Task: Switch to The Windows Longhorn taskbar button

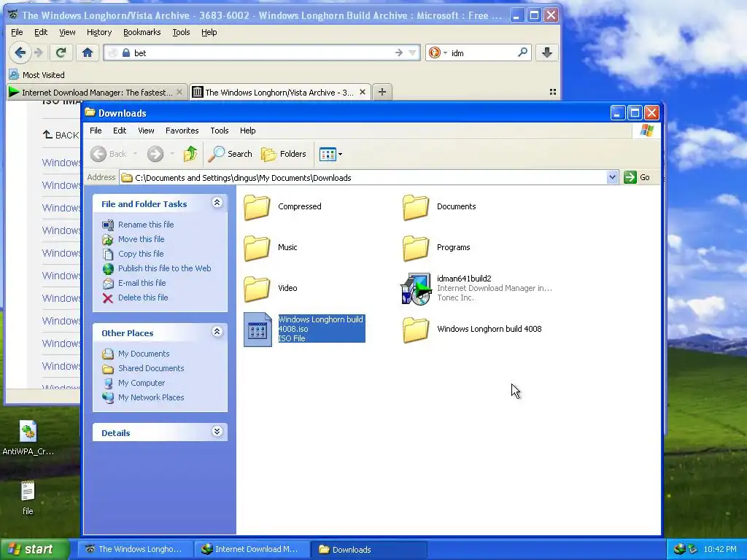Action: click(135, 549)
